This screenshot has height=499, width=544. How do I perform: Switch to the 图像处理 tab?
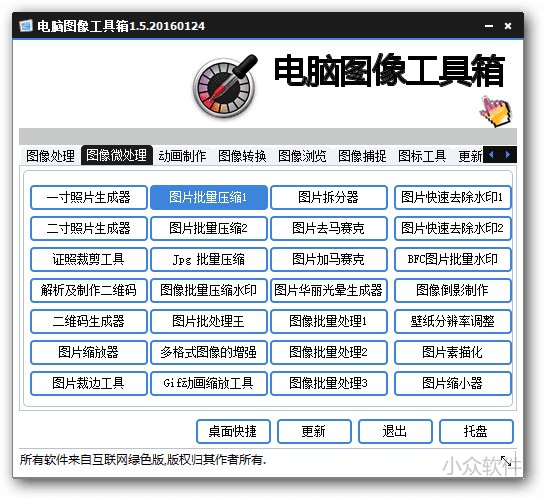50,156
